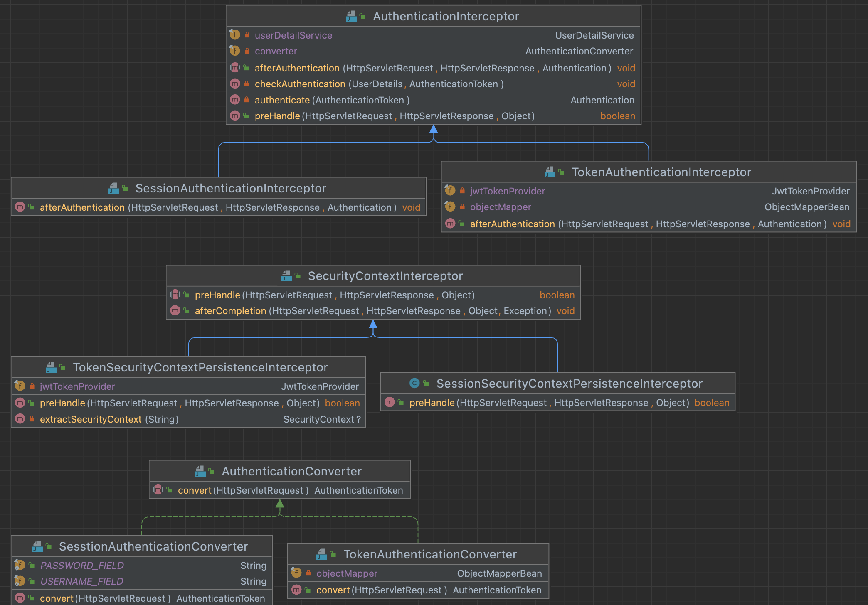Screen dimensions: 868x605
Task: Click the jwtTokenProvider field in TokenAuthenticationInterceptor
Action: pyautogui.click(x=507, y=191)
